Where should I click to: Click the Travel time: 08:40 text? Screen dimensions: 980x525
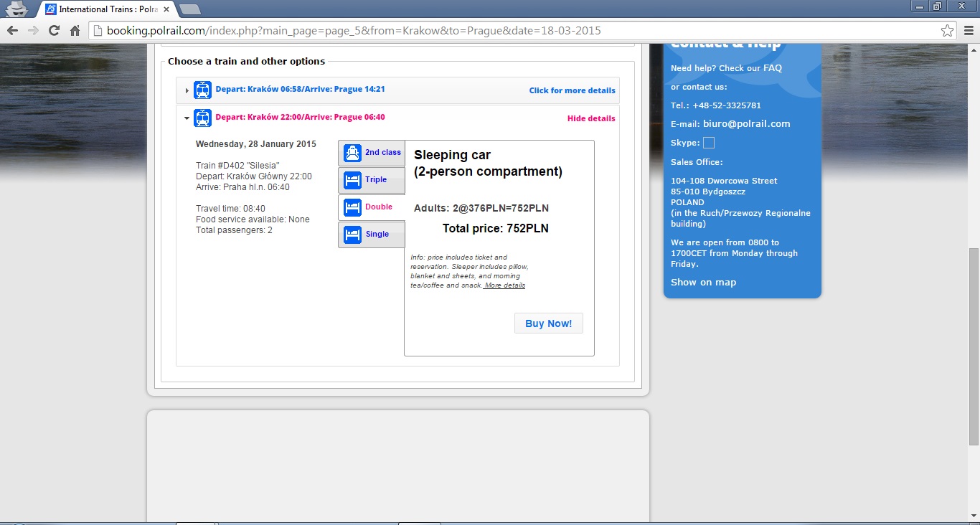[x=230, y=209]
